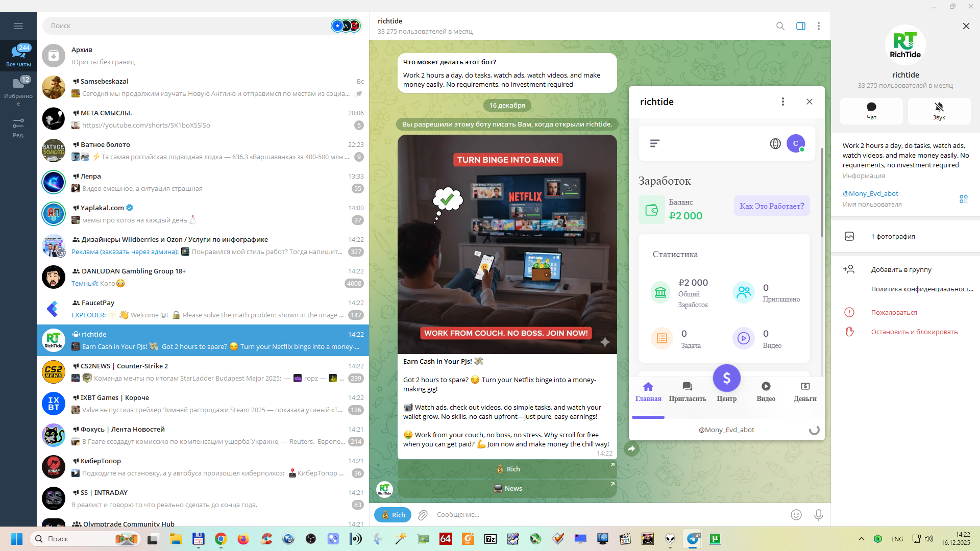This screenshot has width=980, height=551.
Task: Open the mini app sidebar menu icon
Action: tap(655, 144)
